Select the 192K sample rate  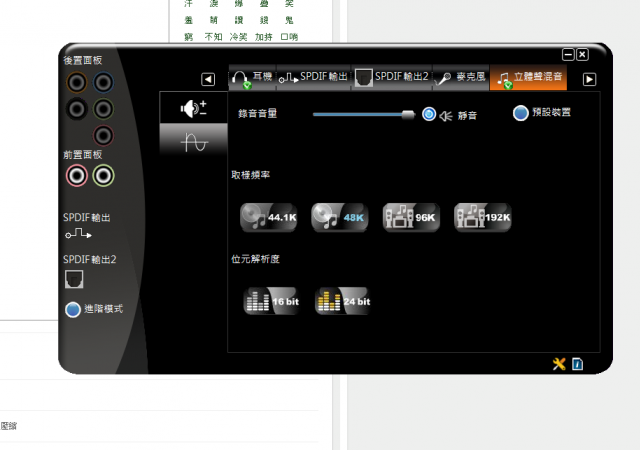pyautogui.click(x=482, y=217)
